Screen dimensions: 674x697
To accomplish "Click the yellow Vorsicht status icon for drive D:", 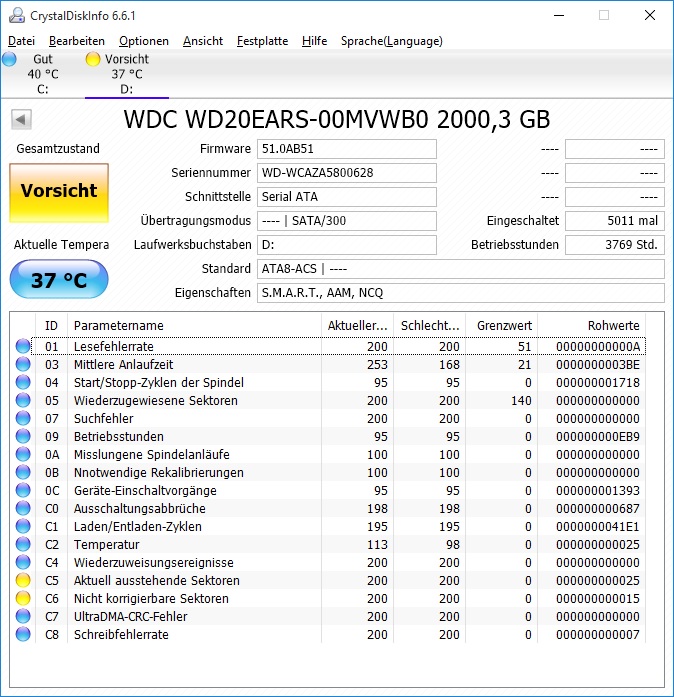I will (x=93, y=59).
